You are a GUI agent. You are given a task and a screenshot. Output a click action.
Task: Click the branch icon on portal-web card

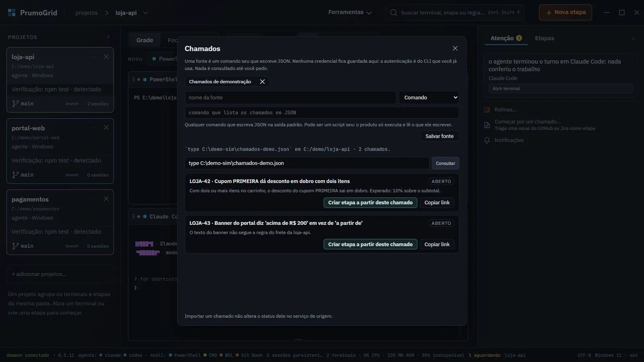15,175
